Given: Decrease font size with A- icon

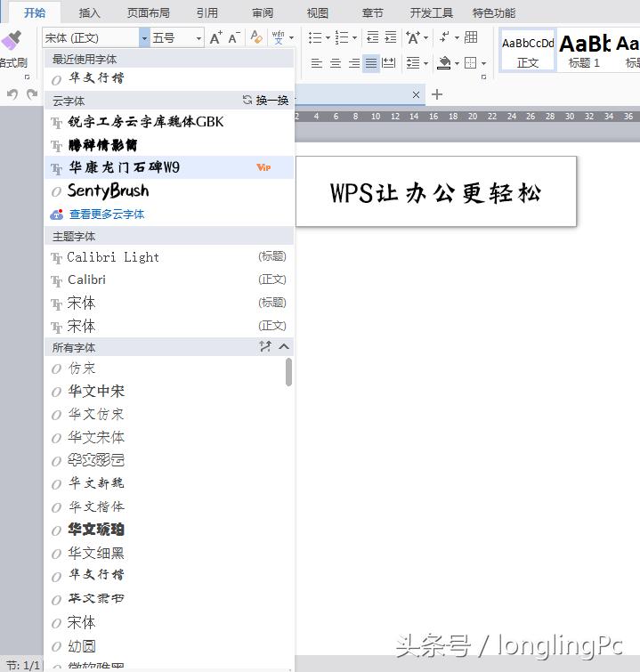Looking at the screenshot, I should click(234, 37).
